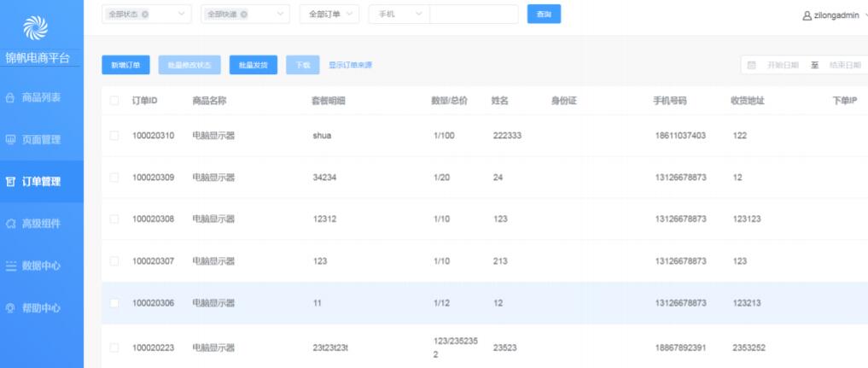Viewport: 868px width, 368px height.
Task: Click the 套餐明细 column header
Action: tap(329, 101)
